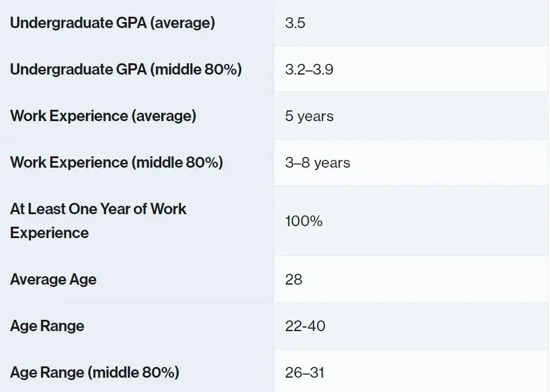Click the Age Range row label
Image resolution: width=550 pixels, height=392 pixels.
(47, 326)
